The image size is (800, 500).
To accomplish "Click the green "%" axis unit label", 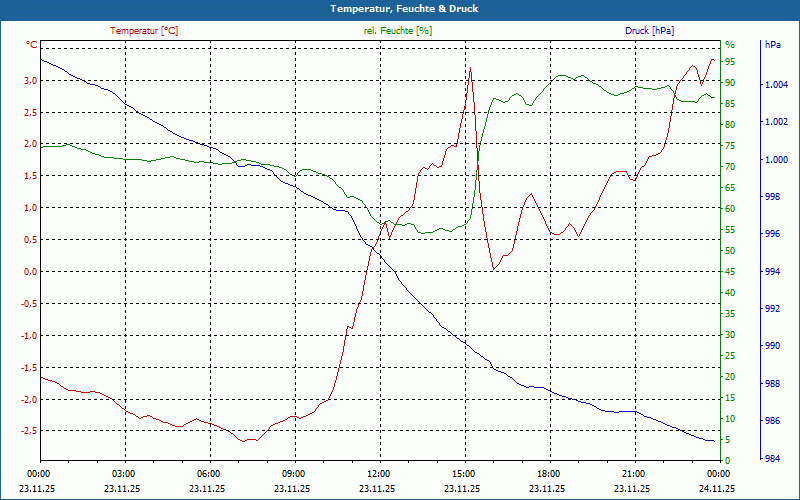I will (x=730, y=45).
